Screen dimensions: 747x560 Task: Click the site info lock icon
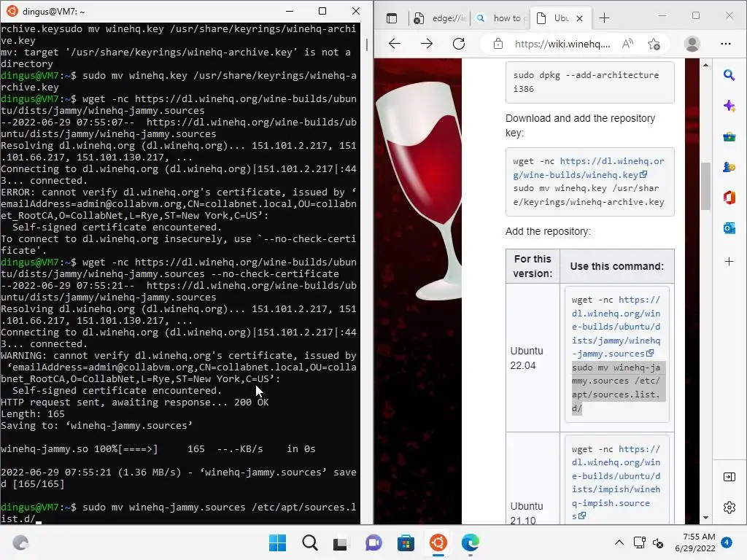click(498, 44)
